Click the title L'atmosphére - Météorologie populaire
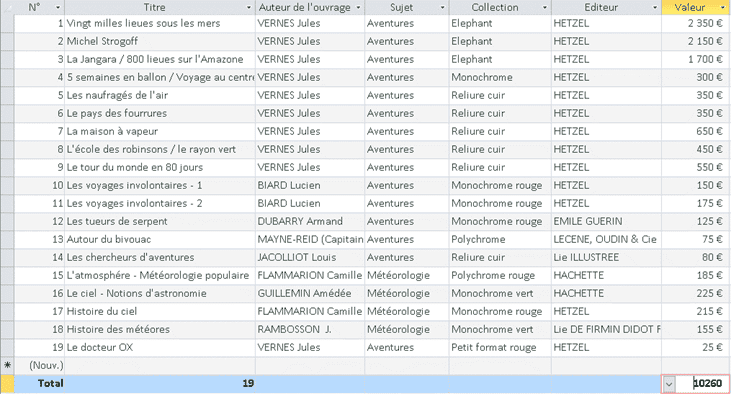Screen dimensions: 731x394 click(158, 275)
